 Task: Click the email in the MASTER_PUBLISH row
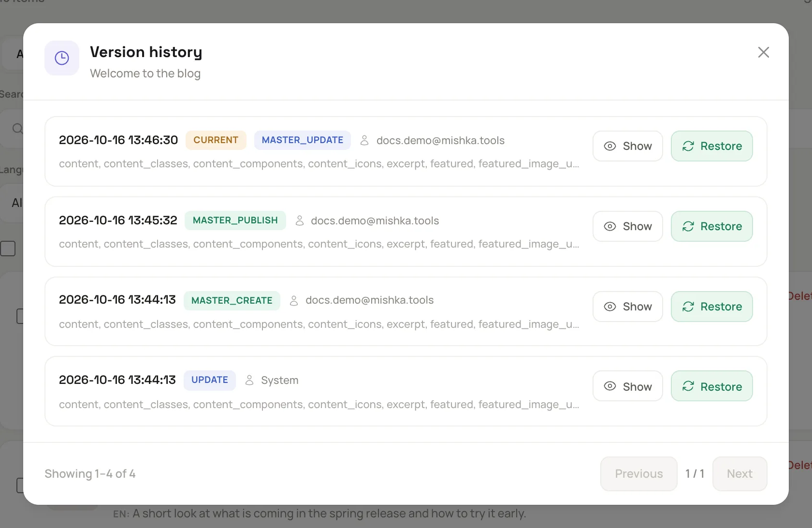pyautogui.click(x=375, y=220)
